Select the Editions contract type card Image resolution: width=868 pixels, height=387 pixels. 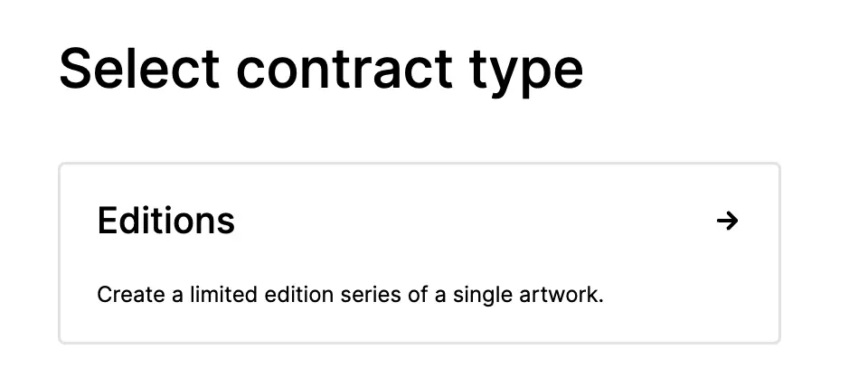419,253
